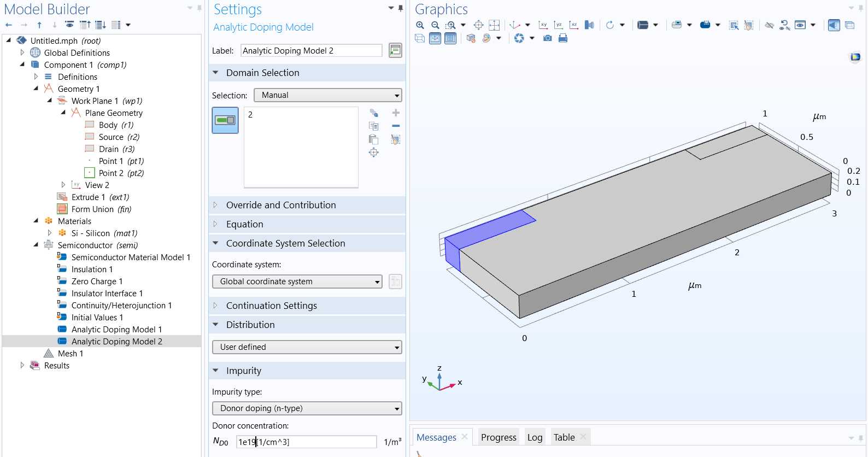This screenshot has width=868, height=457.
Task: Switch to the Progress tab
Action: click(498, 437)
